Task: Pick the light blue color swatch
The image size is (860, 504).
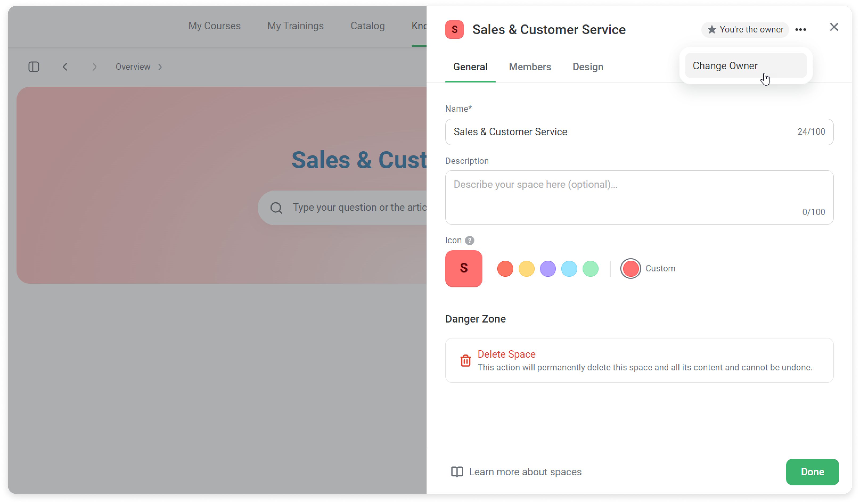Action: (x=569, y=269)
